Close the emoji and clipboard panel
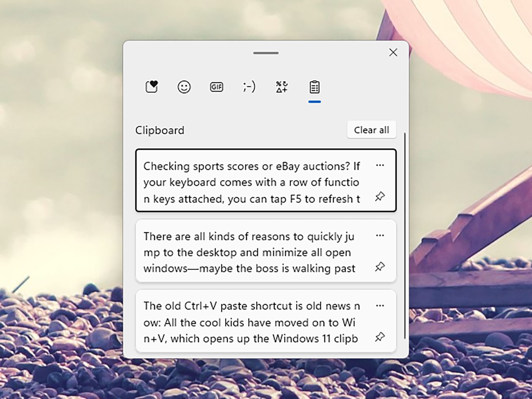 pos(393,52)
